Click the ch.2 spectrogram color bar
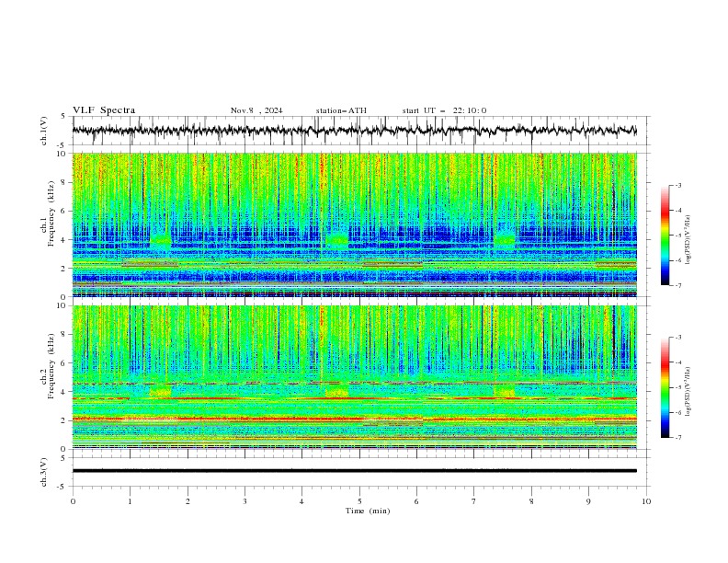The width and height of the screenshot is (728, 563). click(x=665, y=387)
